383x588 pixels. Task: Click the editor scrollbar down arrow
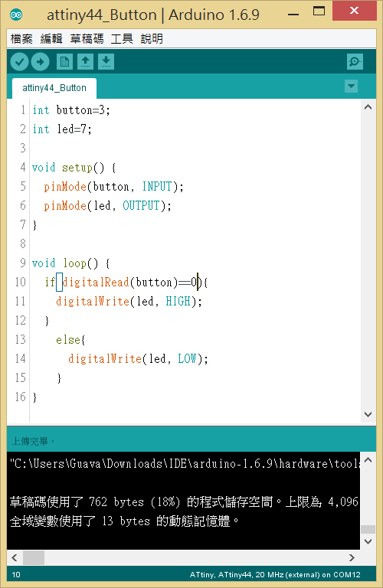point(368,414)
